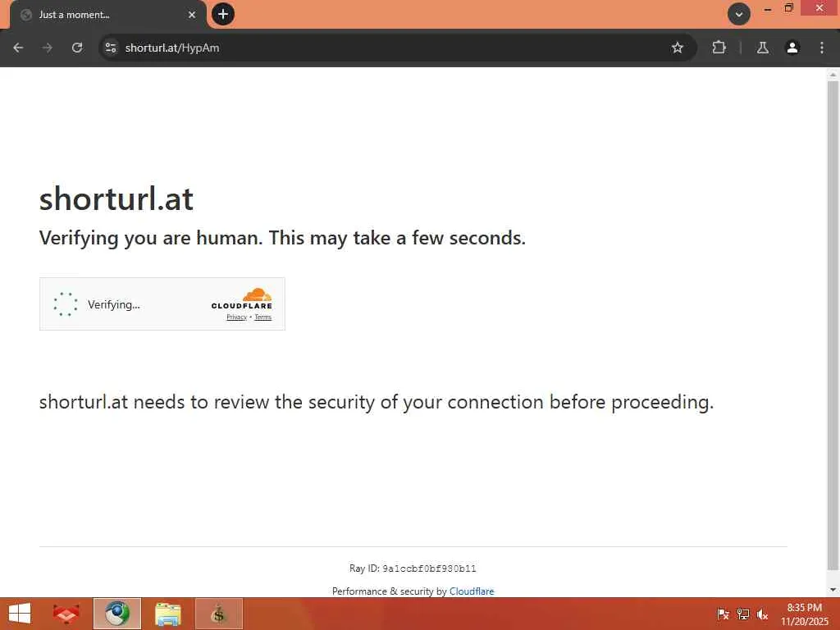Click the 'shorturl.at' page heading
Viewport: 840px width, 630px height.
tap(116, 199)
